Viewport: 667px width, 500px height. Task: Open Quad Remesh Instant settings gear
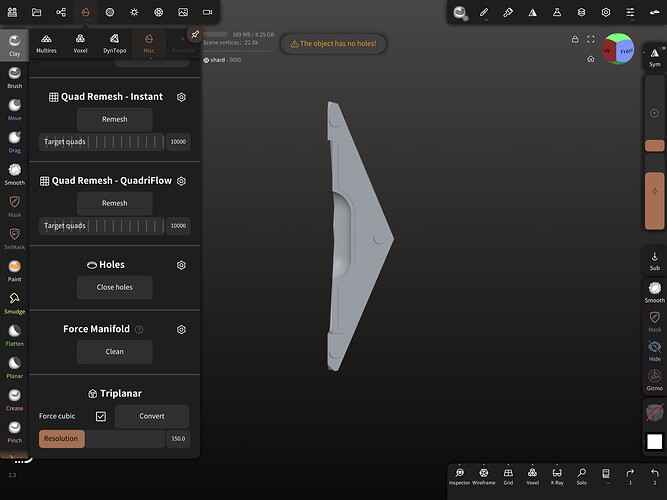[181, 97]
